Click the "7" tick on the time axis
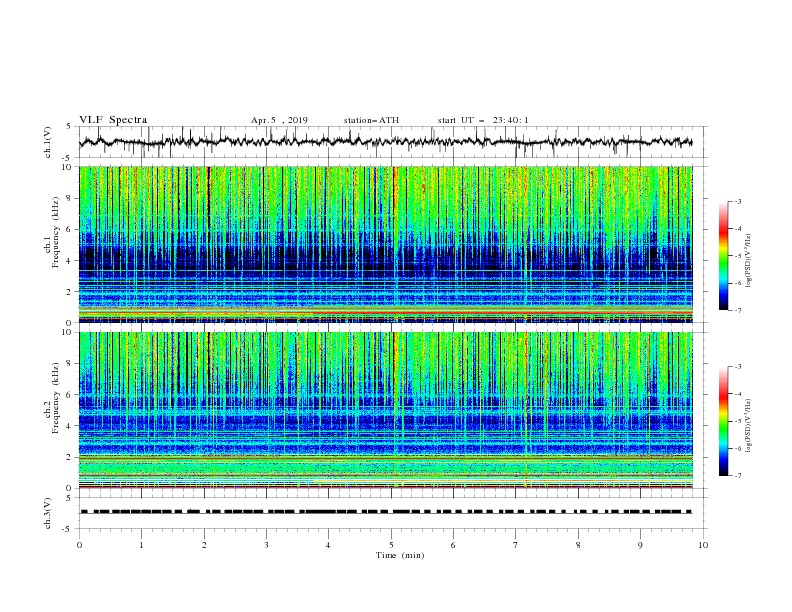Image resolution: width=792 pixels, height=612 pixels. click(x=516, y=545)
